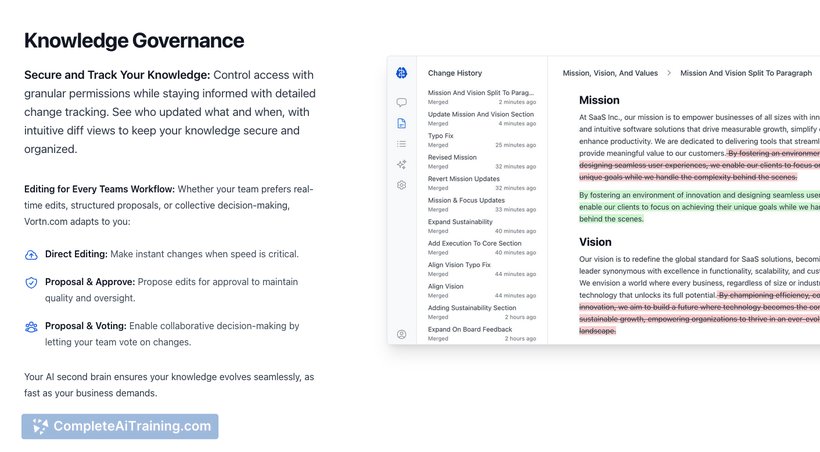The width and height of the screenshot is (820, 452).
Task: Select Mission And Vision Split To Paragraph breadcrumb
Action: pyautogui.click(x=746, y=73)
